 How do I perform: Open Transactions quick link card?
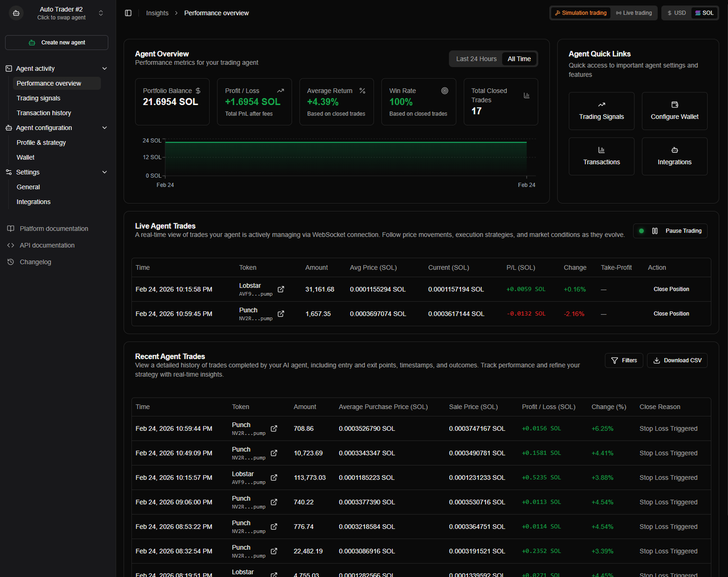[601, 157]
